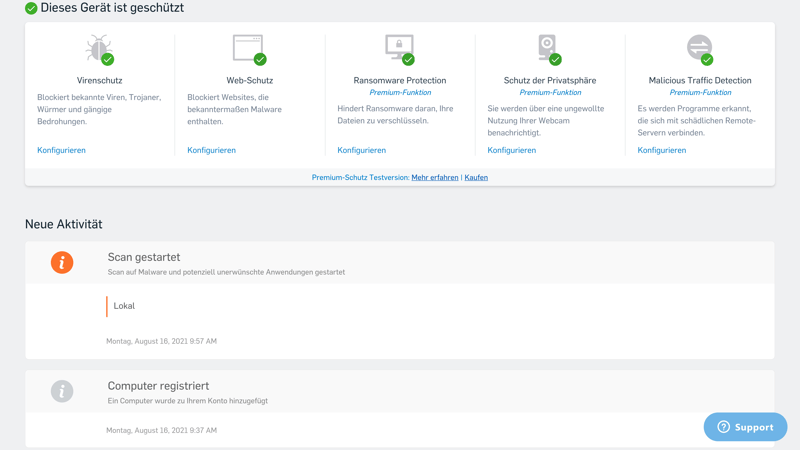Image resolution: width=800 pixels, height=450 pixels.
Task: Click the orange info icon beside Scan gestartet
Action: [62, 263]
